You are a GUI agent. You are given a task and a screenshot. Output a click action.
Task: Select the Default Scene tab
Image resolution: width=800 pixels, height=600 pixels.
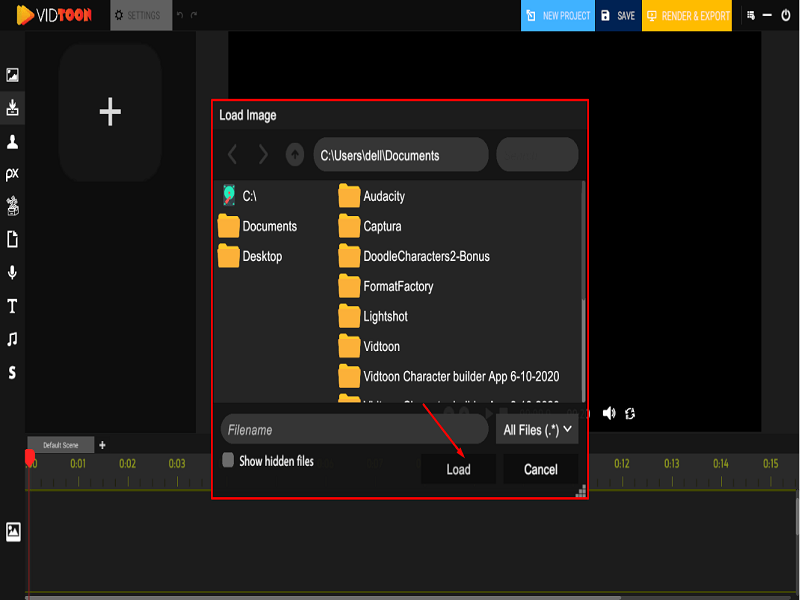(x=61, y=445)
